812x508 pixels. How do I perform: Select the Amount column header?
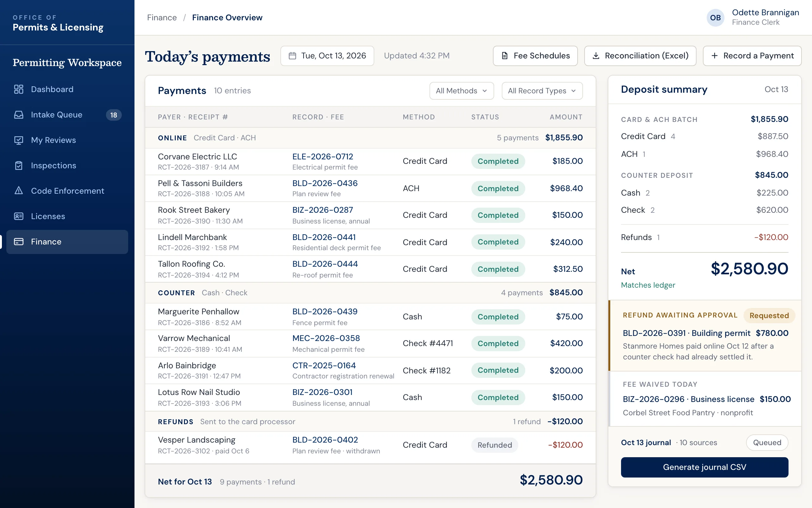tap(566, 117)
